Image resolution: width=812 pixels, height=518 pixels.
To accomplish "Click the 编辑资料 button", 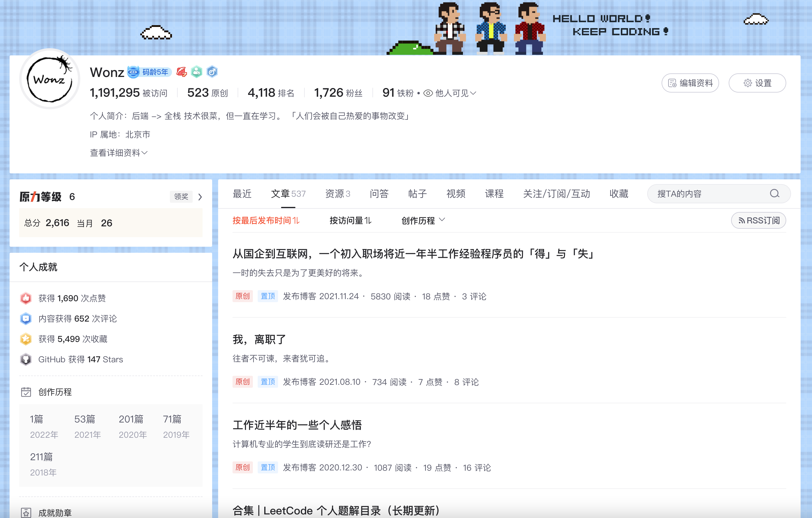I will [x=690, y=83].
